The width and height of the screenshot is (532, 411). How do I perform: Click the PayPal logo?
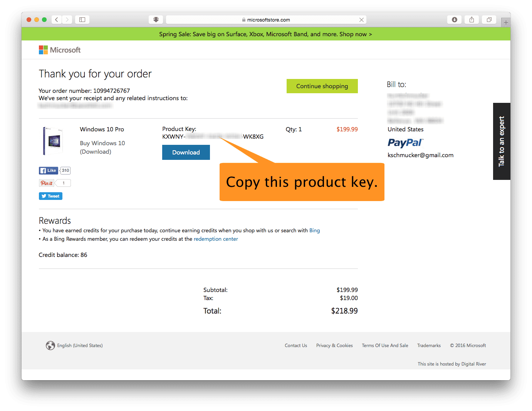point(405,143)
